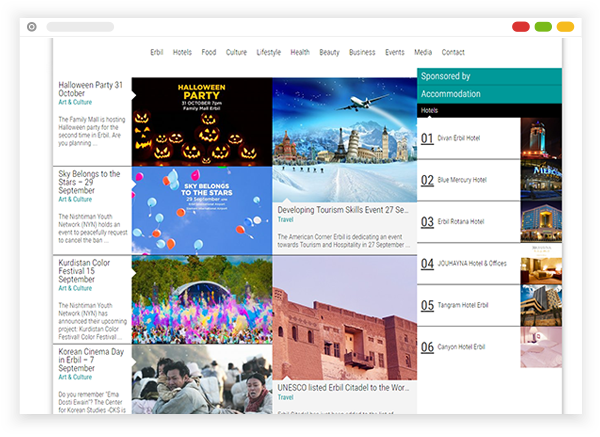Open the Lifestyle menu item

tap(269, 52)
